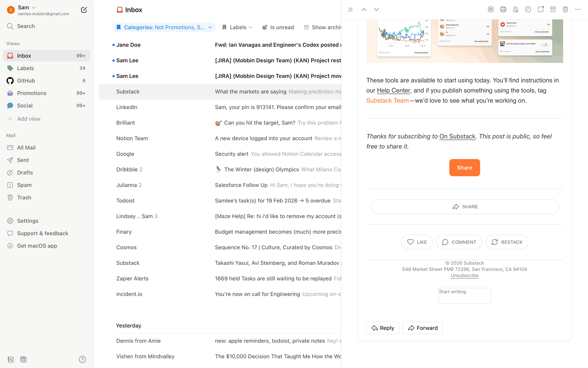Collapse the email reading pane with double chevron
Image resolution: width=588 pixels, height=368 pixels.
coord(350,10)
